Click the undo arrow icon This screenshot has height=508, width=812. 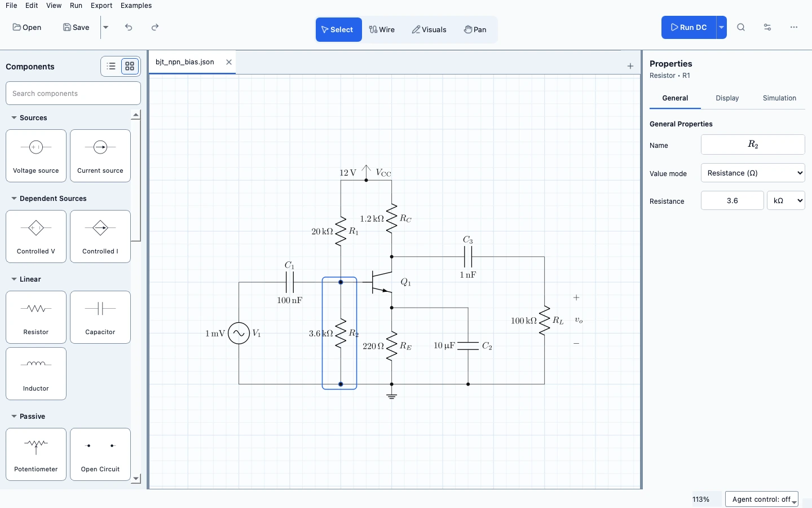(x=129, y=27)
